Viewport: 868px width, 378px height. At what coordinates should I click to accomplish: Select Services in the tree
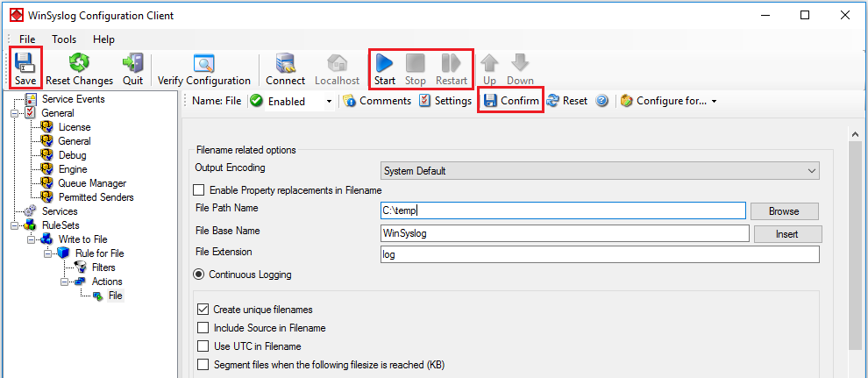(x=60, y=211)
